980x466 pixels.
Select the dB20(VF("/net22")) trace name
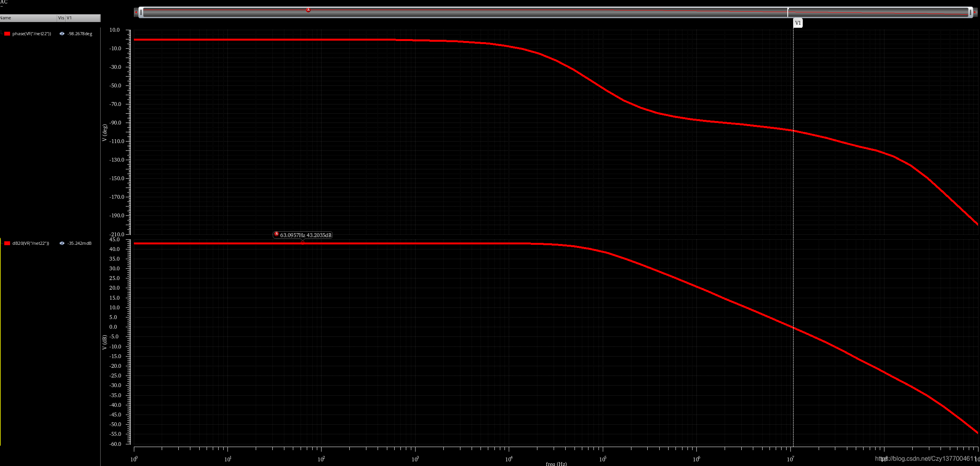(31, 243)
